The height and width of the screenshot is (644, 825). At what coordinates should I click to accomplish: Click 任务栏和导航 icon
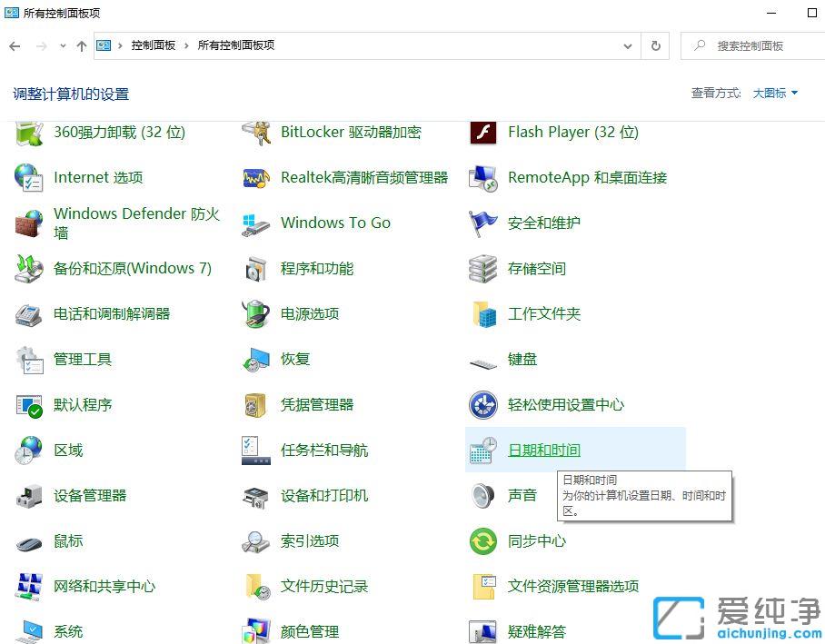[x=256, y=451]
